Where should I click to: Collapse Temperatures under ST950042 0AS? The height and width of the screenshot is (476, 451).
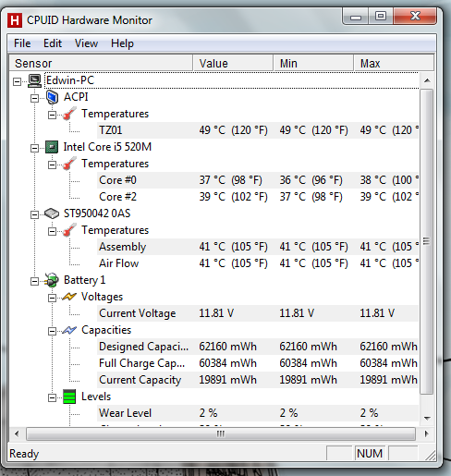click(52, 231)
